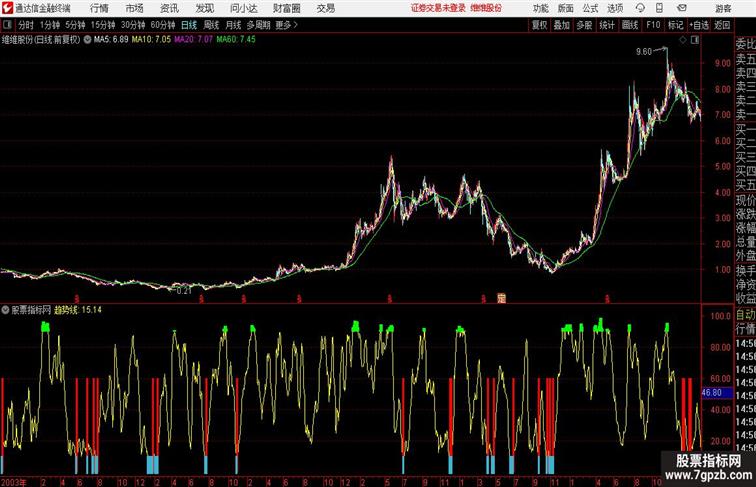Image resolution: width=756 pixels, height=487 pixels.
Task: Open the 选项 menu
Action: 615,8
